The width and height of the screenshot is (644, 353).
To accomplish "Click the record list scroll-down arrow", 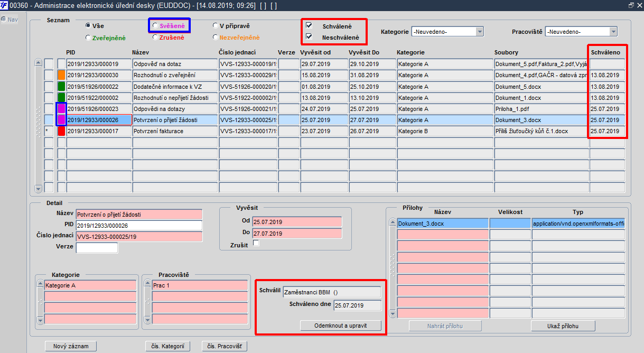I will (38, 189).
